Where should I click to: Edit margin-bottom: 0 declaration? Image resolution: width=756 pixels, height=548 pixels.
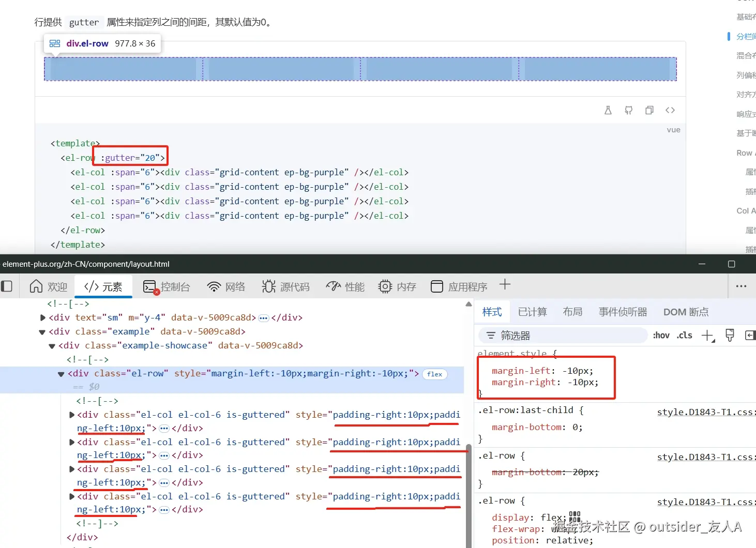click(x=537, y=427)
